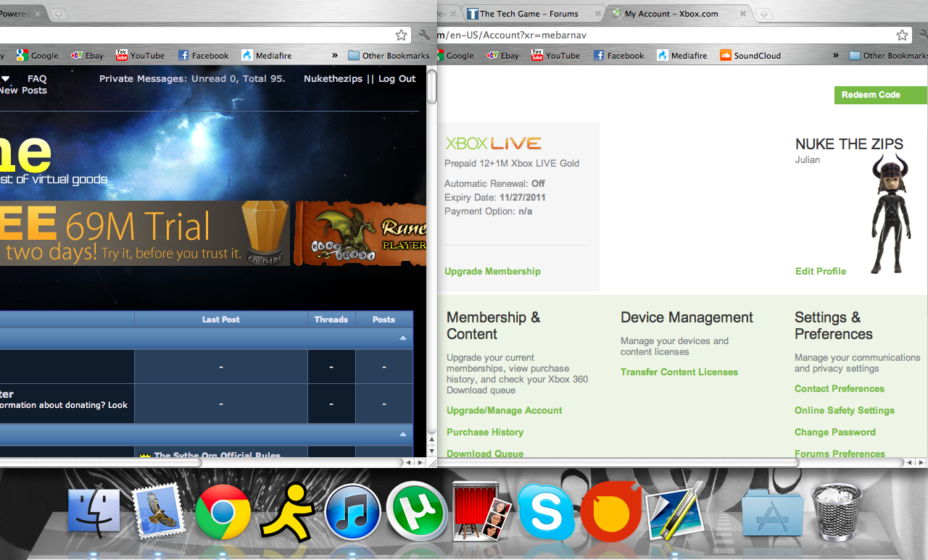Open the orange round dock app
Image resolution: width=928 pixels, height=560 pixels.
click(x=610, y=513)
